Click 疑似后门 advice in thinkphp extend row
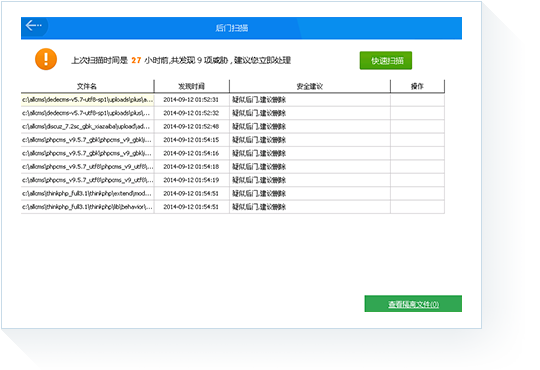 click(x=259, y=194)
